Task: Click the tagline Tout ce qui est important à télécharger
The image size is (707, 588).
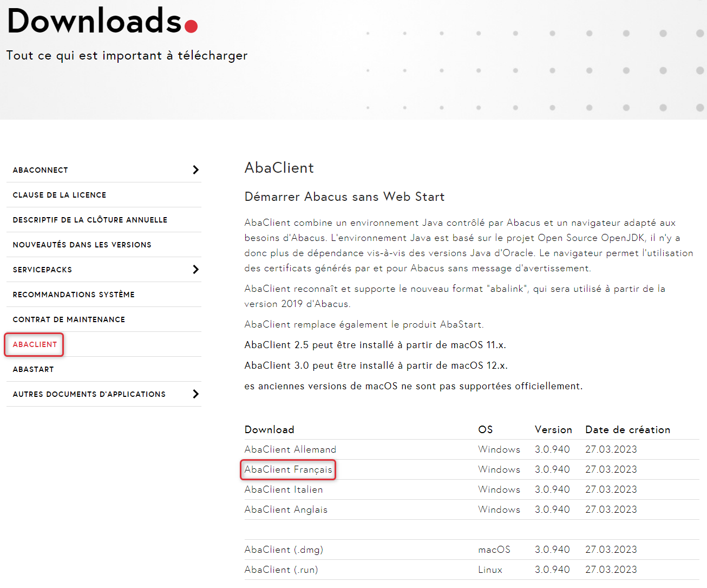Action: pos(127,56)
